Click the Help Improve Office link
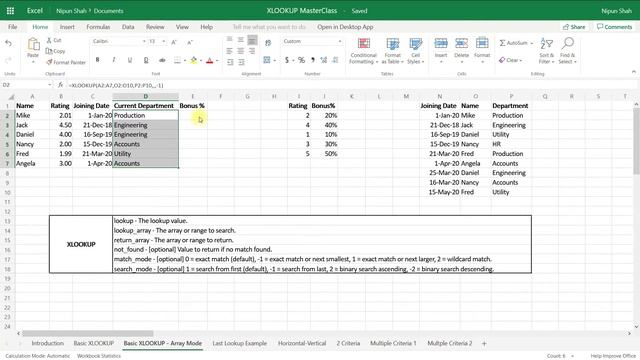This screenshot has width=640, height=360. [x=613, y=356]
